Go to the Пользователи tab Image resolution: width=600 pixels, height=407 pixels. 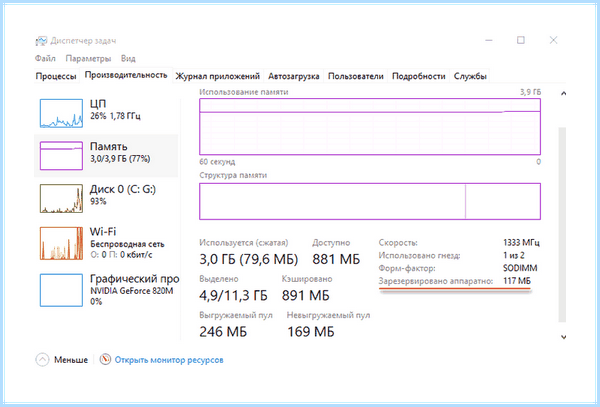click(x=355, y=76)
